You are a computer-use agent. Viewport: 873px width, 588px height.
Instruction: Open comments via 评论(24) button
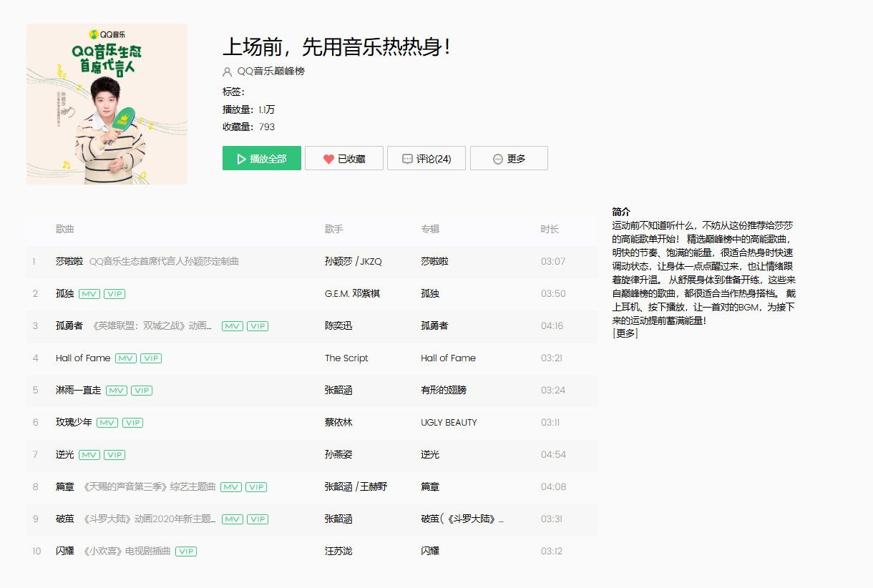426,159
